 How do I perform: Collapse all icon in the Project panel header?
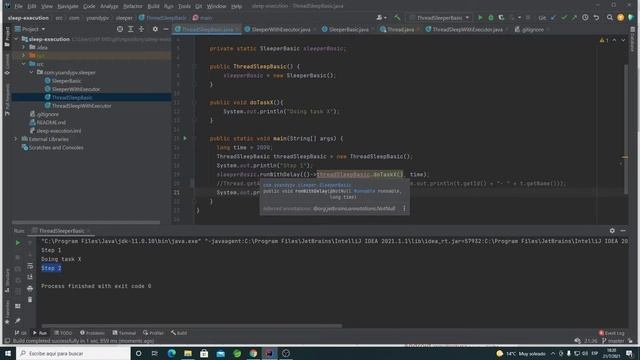[141, 29]
